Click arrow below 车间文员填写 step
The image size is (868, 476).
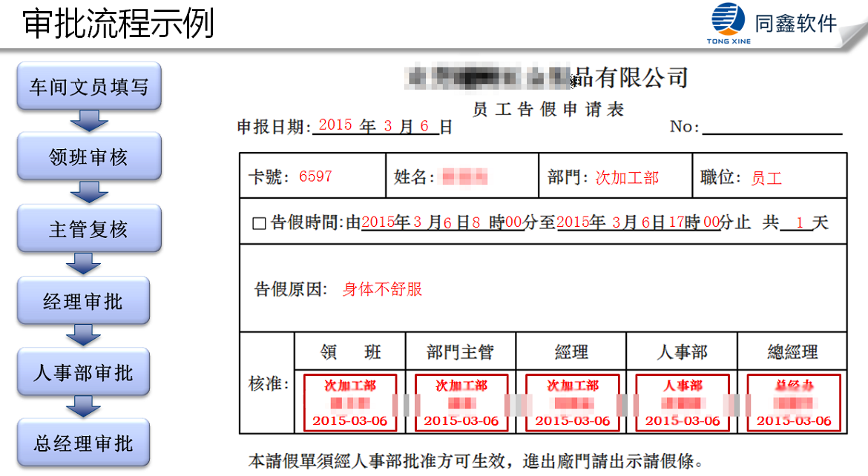click(88, 120)
